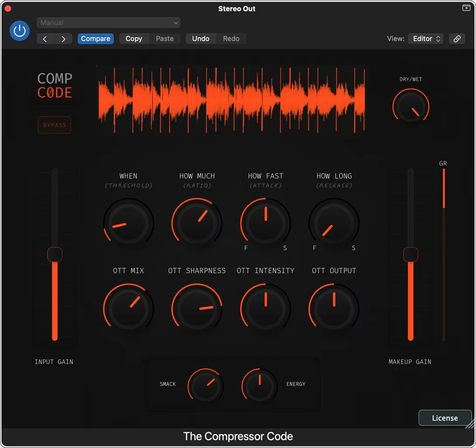Toggle the plugin power button
This screenshot has height=448, width=476.
click(x=20, y=31)
